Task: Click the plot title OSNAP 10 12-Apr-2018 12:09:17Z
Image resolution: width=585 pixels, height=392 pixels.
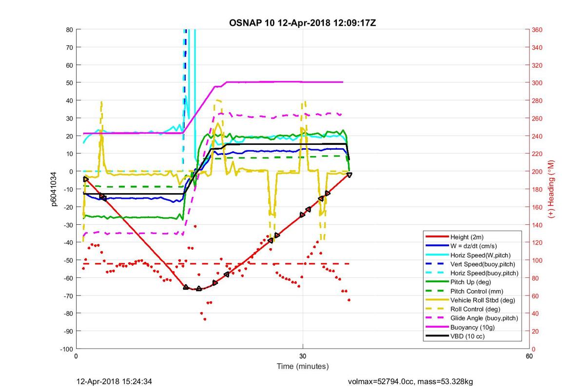Action: [303, 23]
